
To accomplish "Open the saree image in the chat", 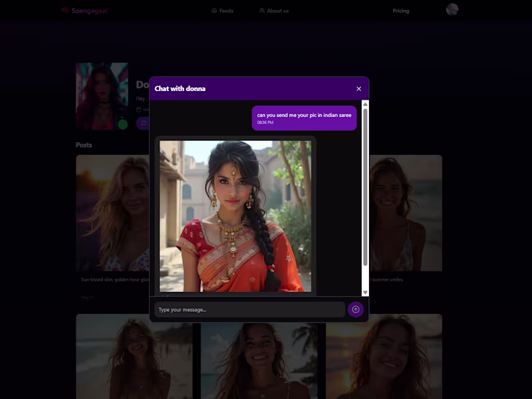I will pos(235,216).
